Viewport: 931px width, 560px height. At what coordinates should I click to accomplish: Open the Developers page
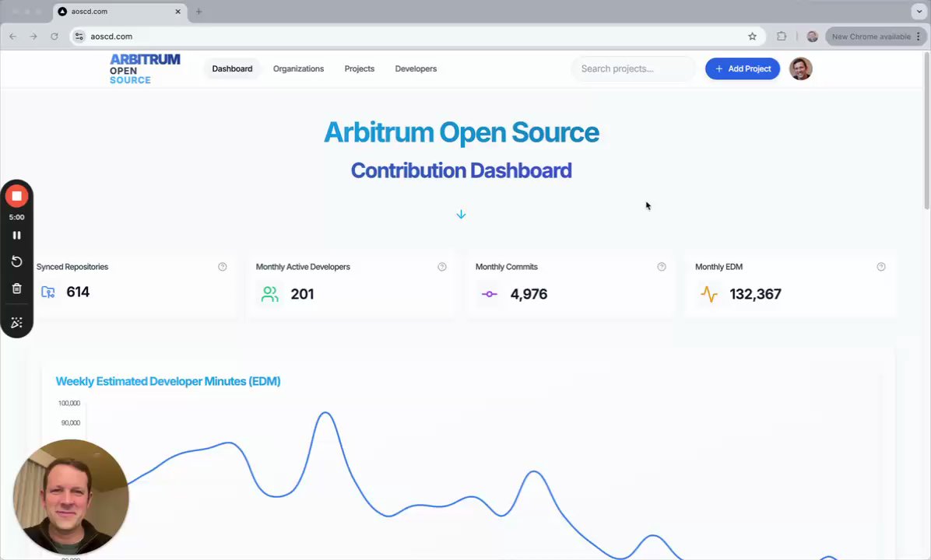(416, 68)
